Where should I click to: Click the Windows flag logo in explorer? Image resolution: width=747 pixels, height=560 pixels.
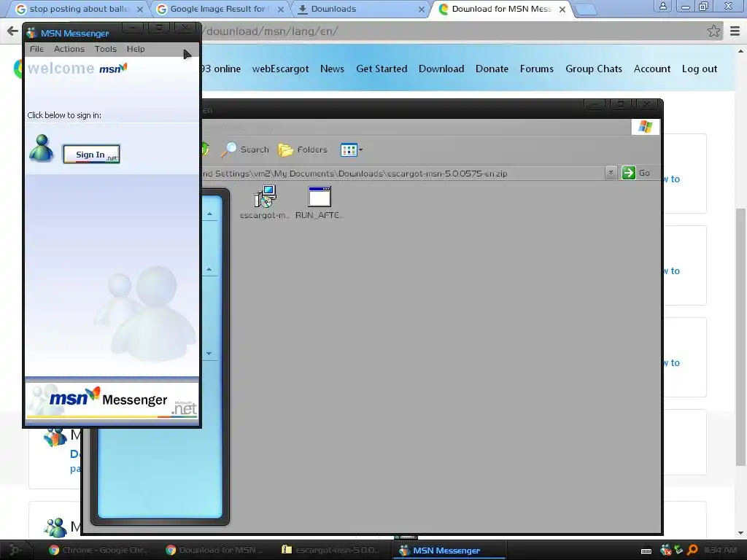click(646, 127)
